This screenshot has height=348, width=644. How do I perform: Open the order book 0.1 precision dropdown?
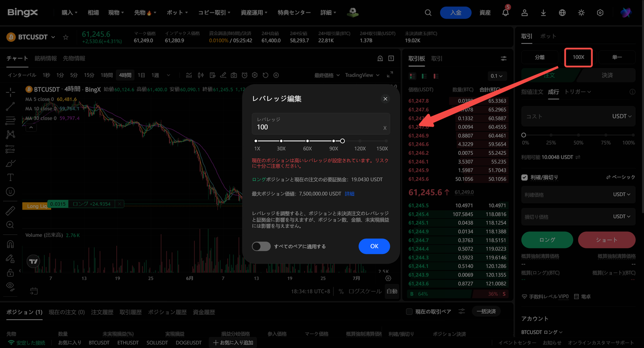point(497,76)
